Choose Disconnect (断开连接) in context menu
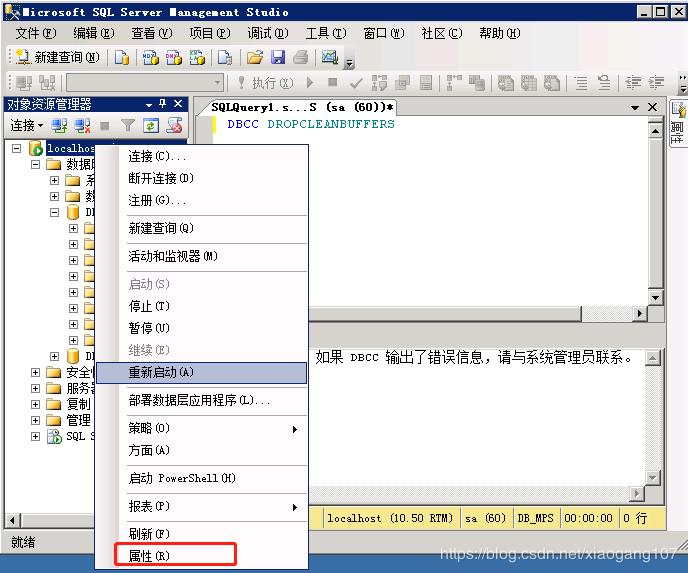The image size is (688, 573). (202, 178)
